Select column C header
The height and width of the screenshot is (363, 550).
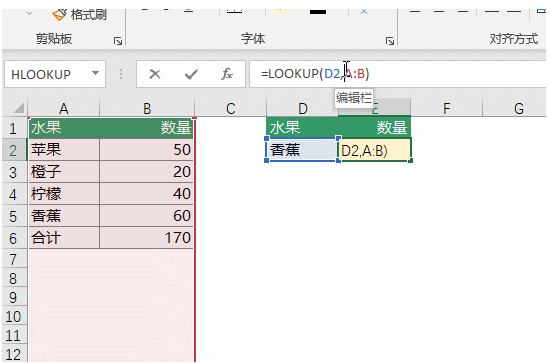[230, 108]
